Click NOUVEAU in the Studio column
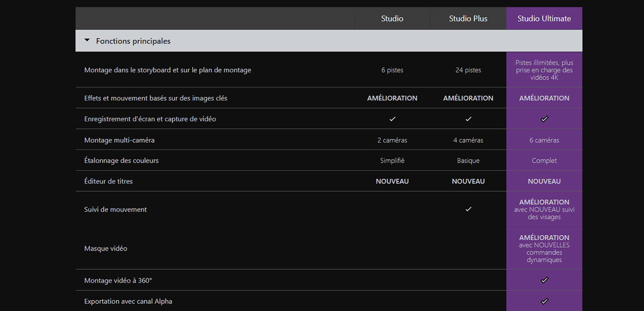Image resolution: width=644 pixels, height=311 pixels. 392,181
